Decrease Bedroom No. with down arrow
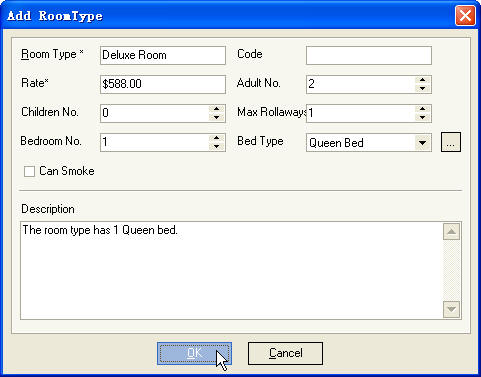 [216, 146]
